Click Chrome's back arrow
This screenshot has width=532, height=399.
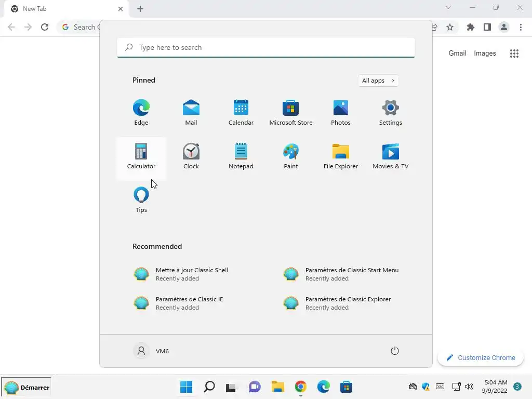point(11,27)
